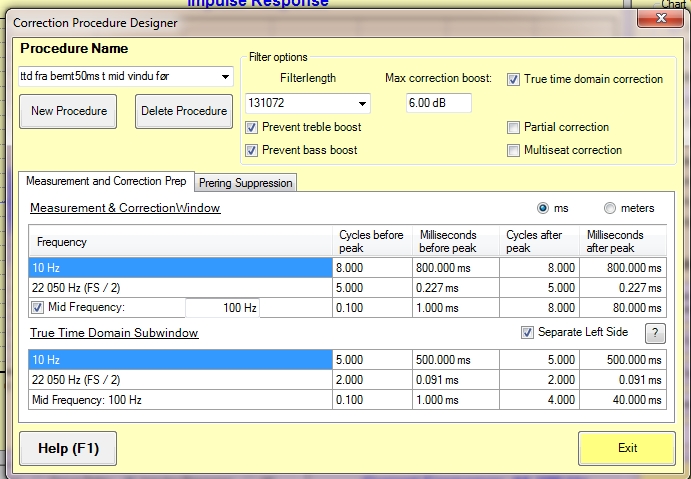Uncheck Prevent bass boost

[x=252, y=150]
